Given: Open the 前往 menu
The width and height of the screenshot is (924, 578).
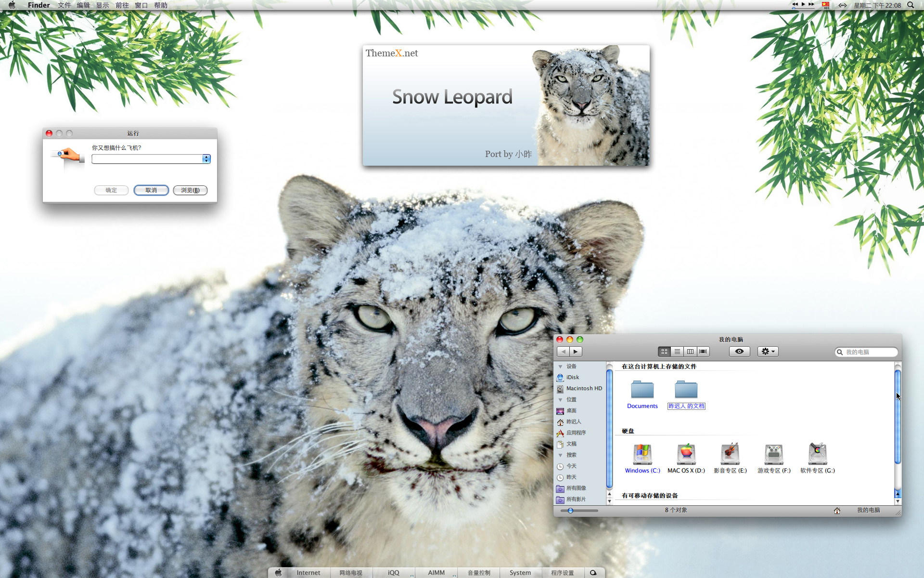Looking at the screenshot, I should (x=122, y=5).
